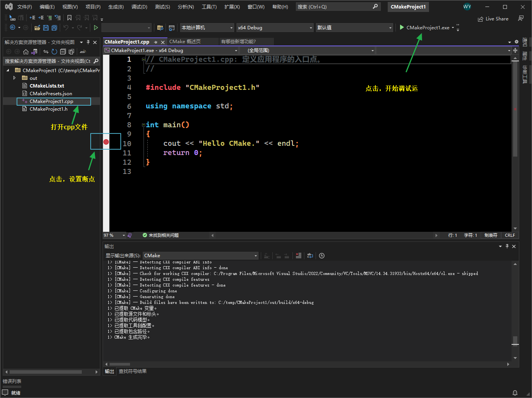The width and height of the screenshot is (532, 398).
Task: Pin the Solution Explorer panel
Action: [88, 42]
